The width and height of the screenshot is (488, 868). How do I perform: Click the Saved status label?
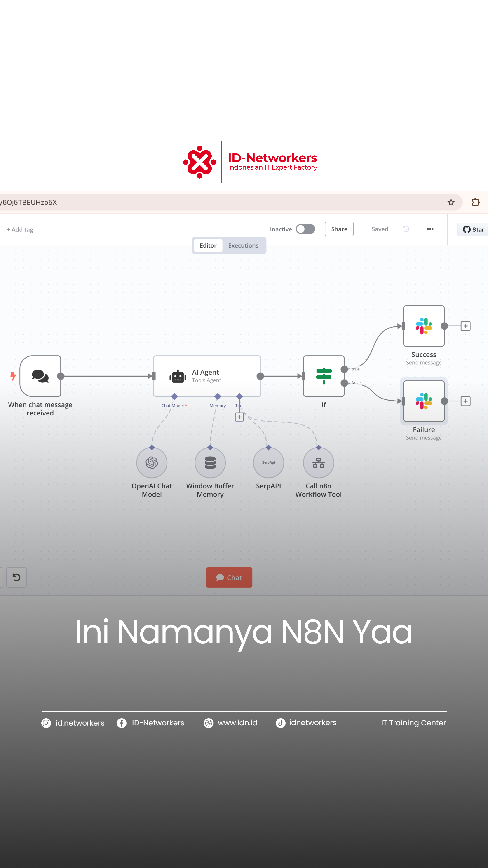click(x=380, y=229)
